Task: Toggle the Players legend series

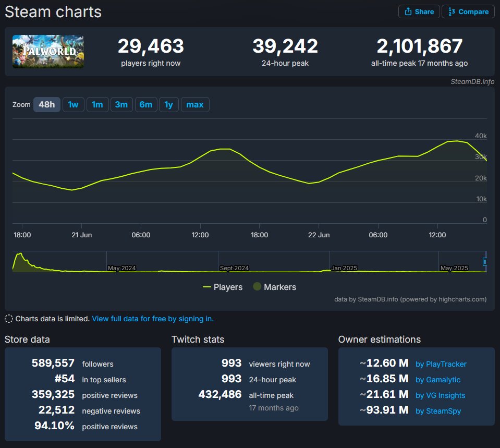Action: pos(223,287)
